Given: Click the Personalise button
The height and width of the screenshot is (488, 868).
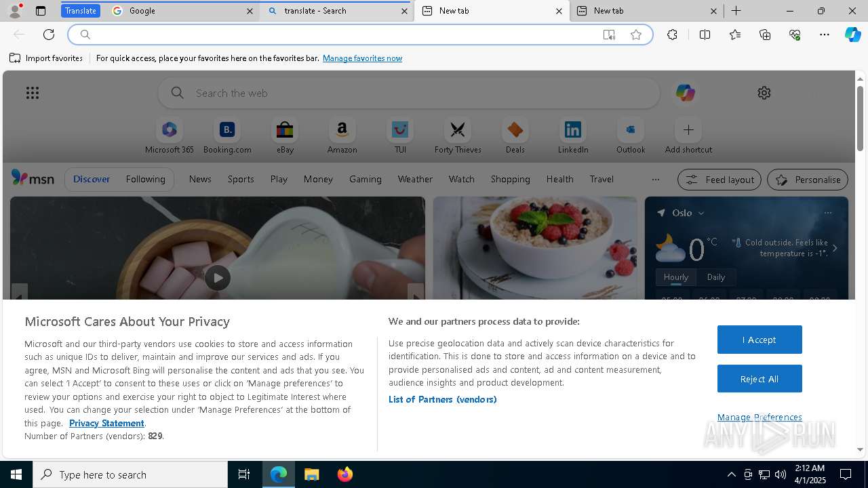Looking at the screenshot, I should pyautogui.click(x=808, y=180).
